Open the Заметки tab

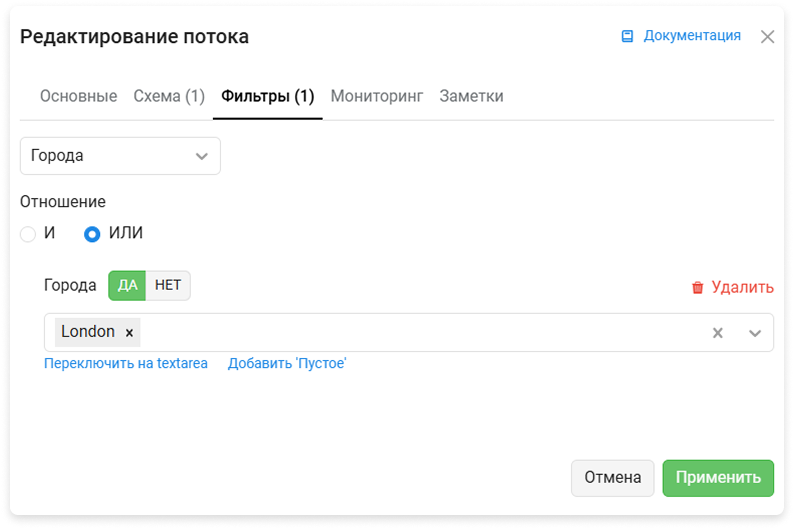(x=471, y=96)
